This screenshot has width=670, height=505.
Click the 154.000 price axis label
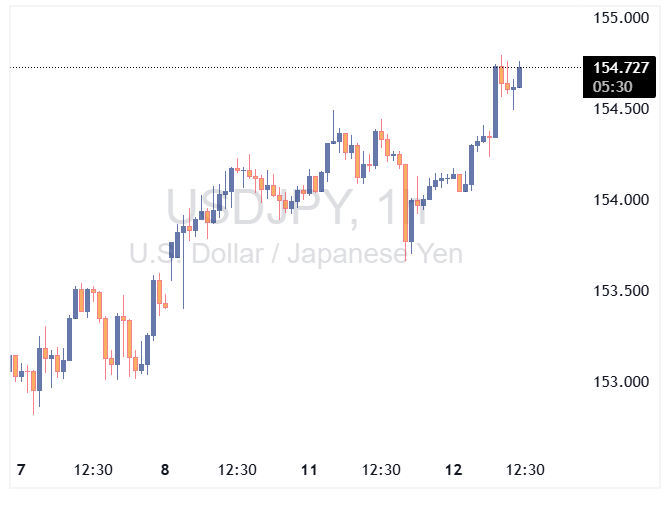coord(622,200)
